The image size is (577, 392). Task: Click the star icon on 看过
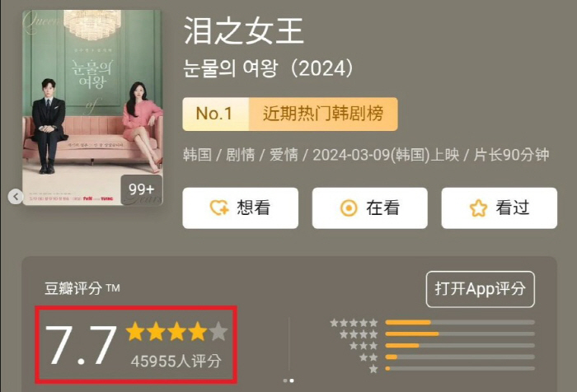[x=478, y=208]
